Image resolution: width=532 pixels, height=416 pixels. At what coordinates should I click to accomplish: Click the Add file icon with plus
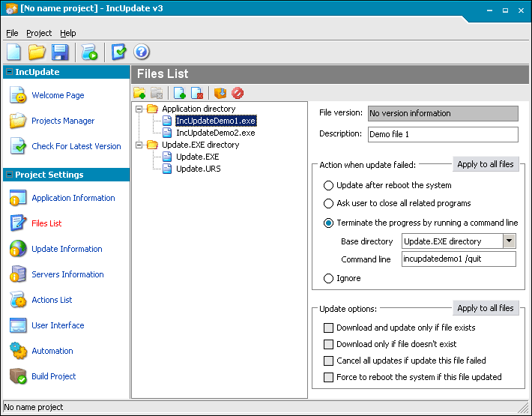180,93
